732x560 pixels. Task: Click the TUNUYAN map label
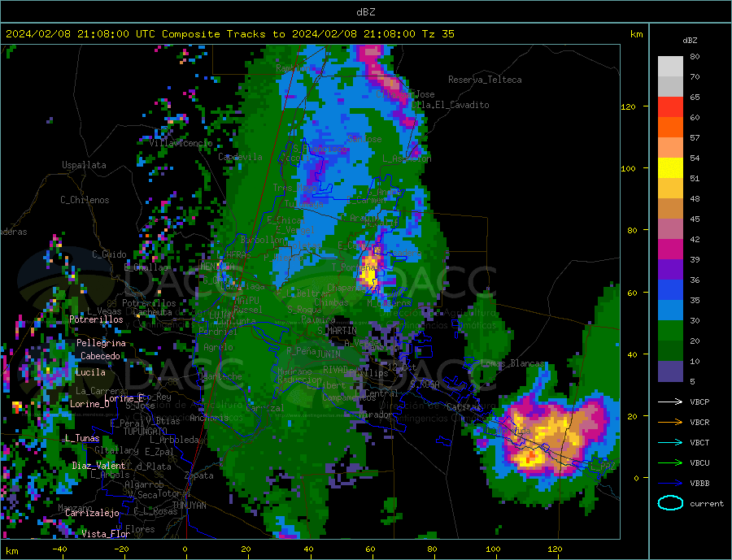click(x=189, y=506)
